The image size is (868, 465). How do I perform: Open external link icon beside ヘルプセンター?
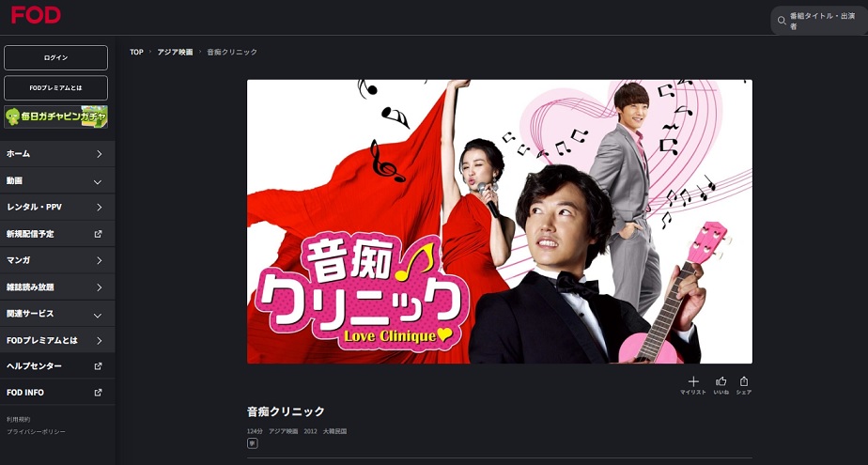[x=98, y=366]
